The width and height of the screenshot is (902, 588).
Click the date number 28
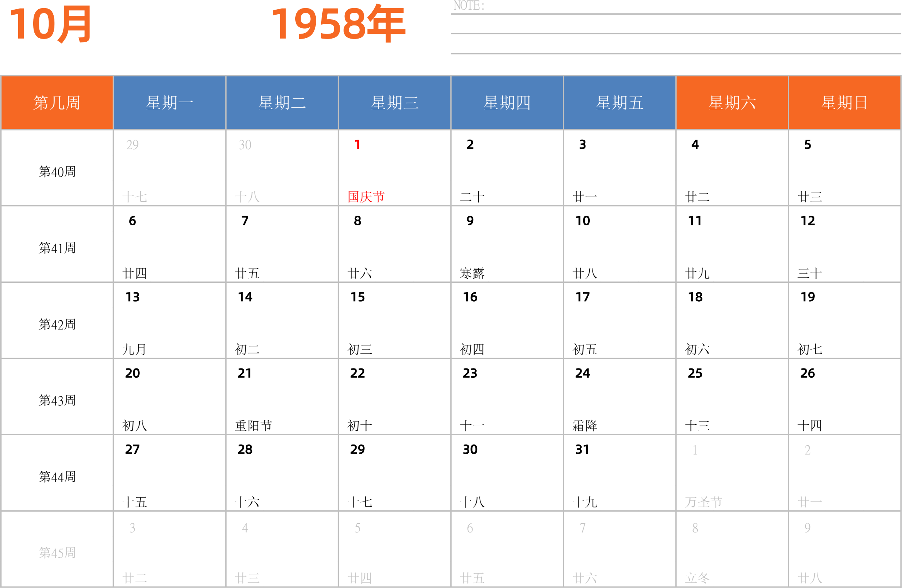pos(245,449)
